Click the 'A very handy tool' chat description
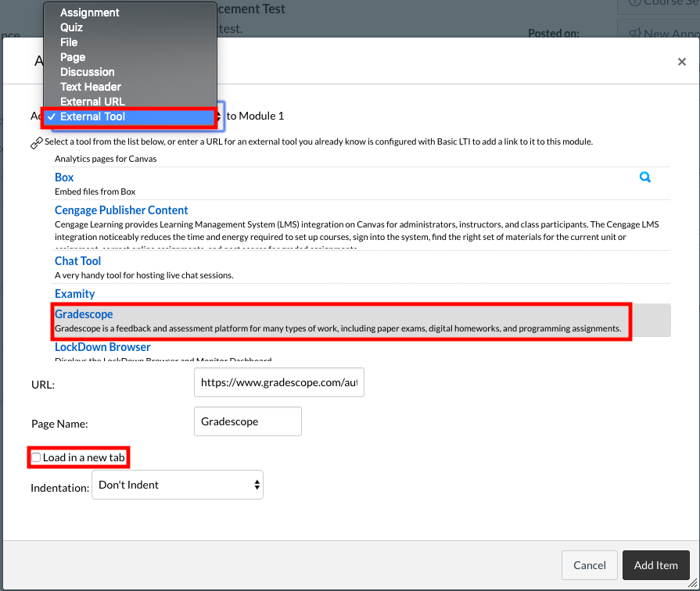Viewport: 700px width, 591px height. pos(144,275)
